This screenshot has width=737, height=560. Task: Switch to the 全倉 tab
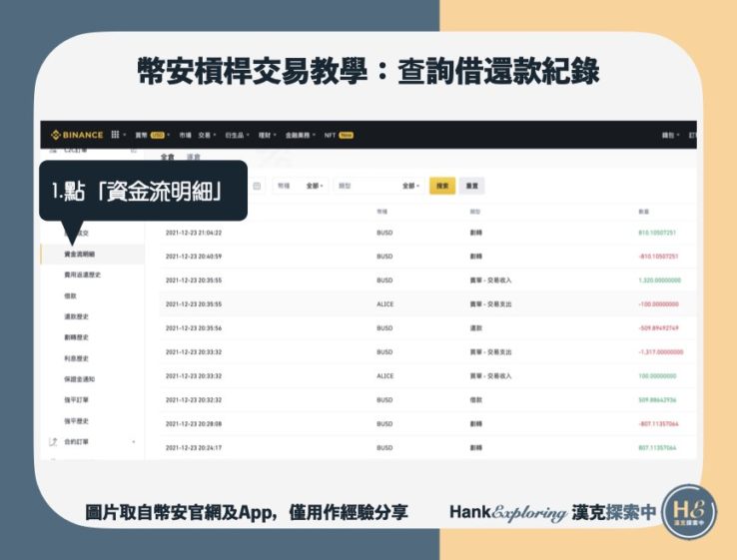(x=168, y=157)
